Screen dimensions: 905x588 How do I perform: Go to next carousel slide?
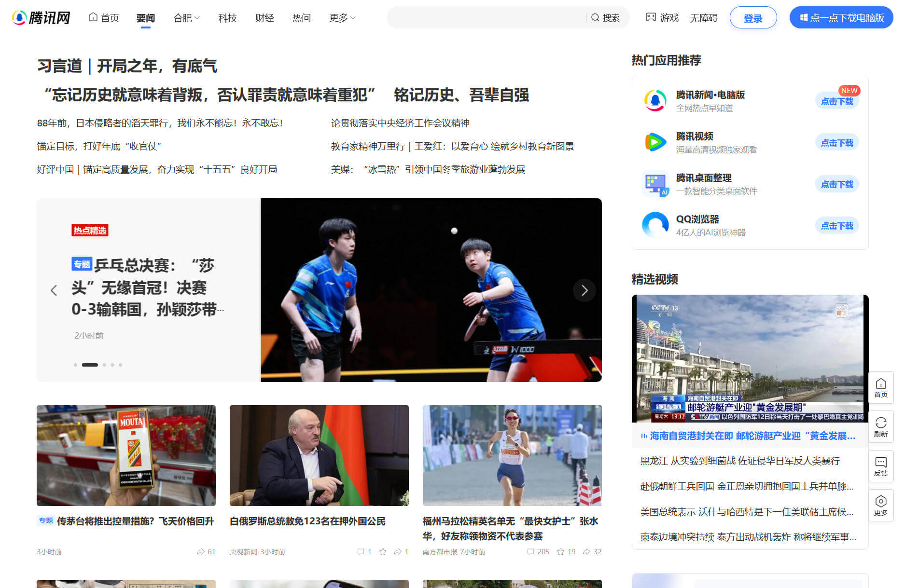click(584, 290)
